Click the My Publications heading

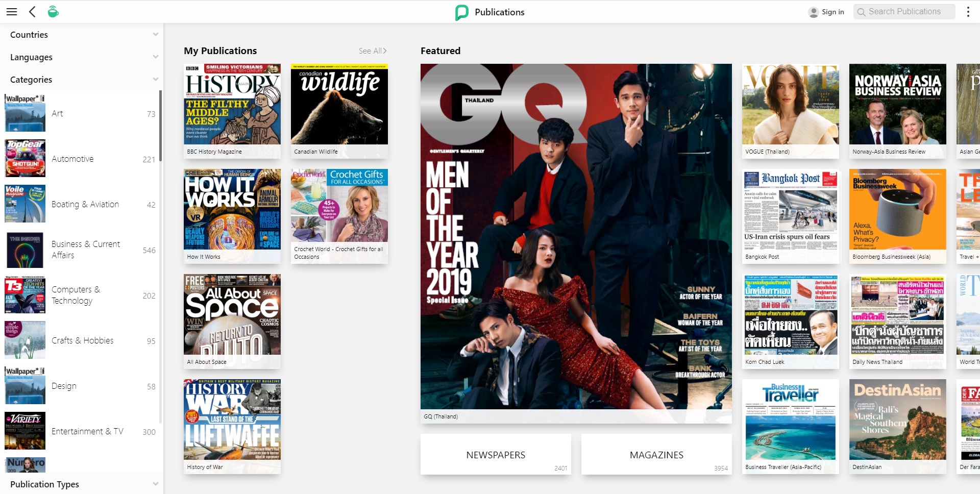click(220, 51)
